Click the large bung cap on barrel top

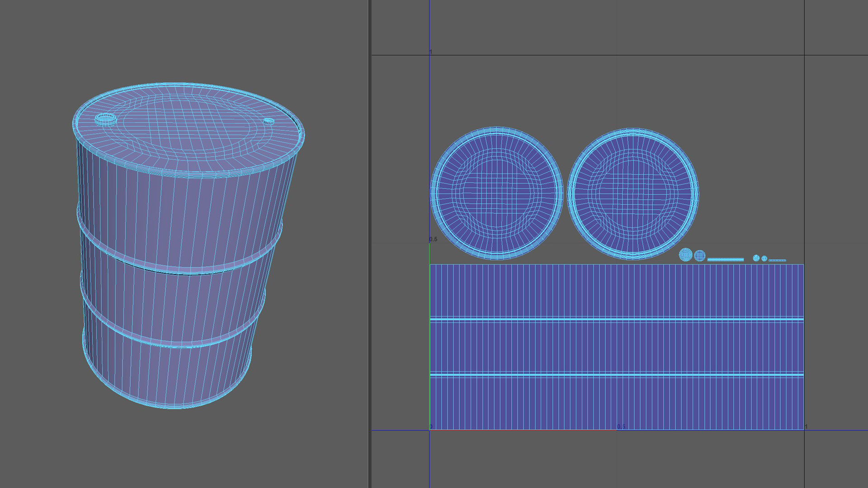tap(106, 119)
